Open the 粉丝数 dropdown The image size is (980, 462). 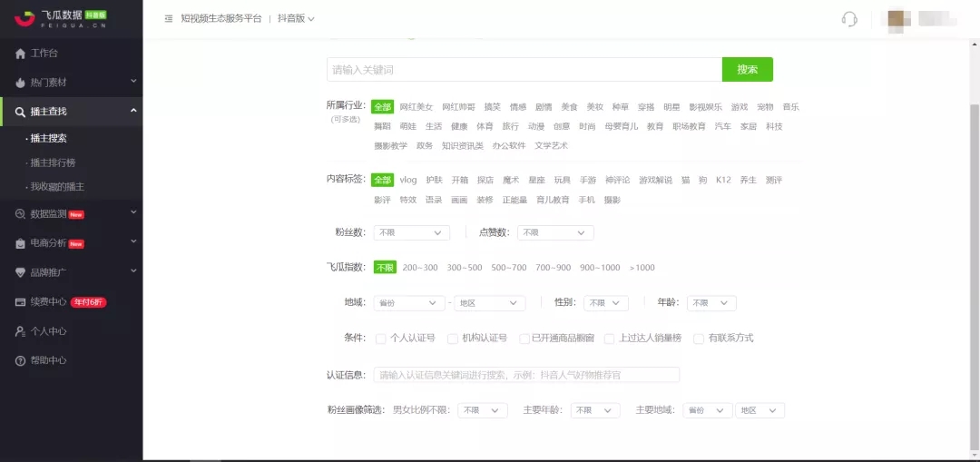412,233
